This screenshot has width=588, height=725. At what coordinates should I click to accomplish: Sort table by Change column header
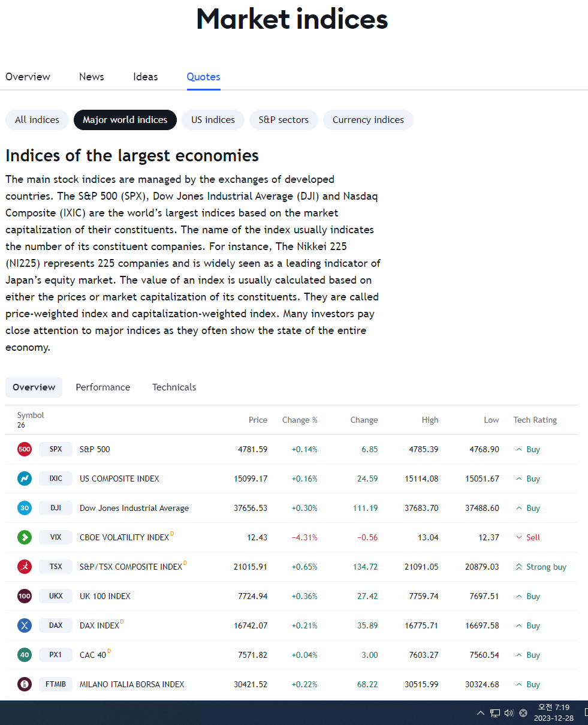pos(364,420)
